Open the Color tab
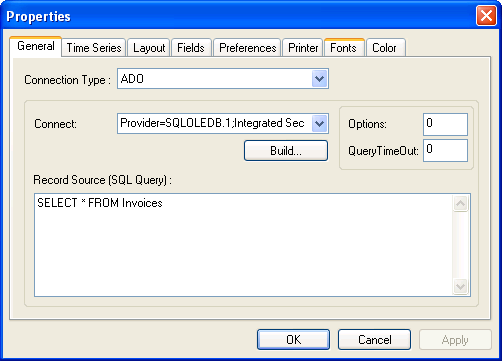Viewport: 502px width, 361px height. coord(386,48)
